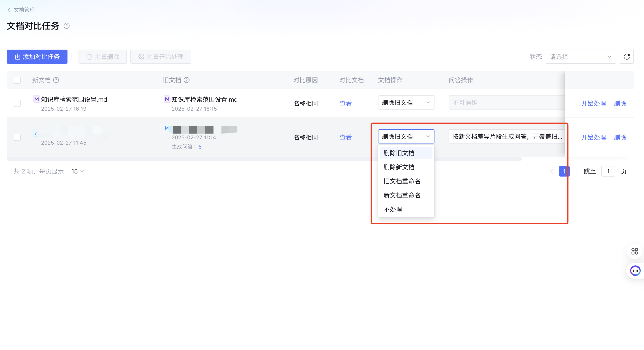Click the back arrow to 文档管理
Image resolution: width=644 pixels, height=350 pixels.
click(9, 10)
